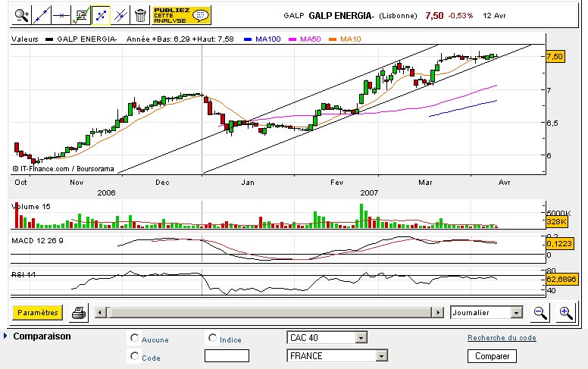
Task: Click the MA10 legend label
Action: [350, 39]
